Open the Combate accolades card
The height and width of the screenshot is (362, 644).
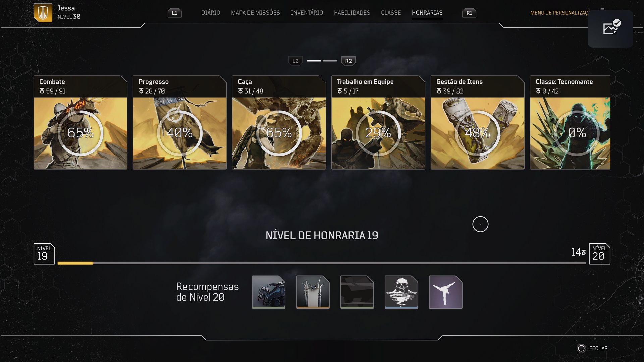click(80, 123)
